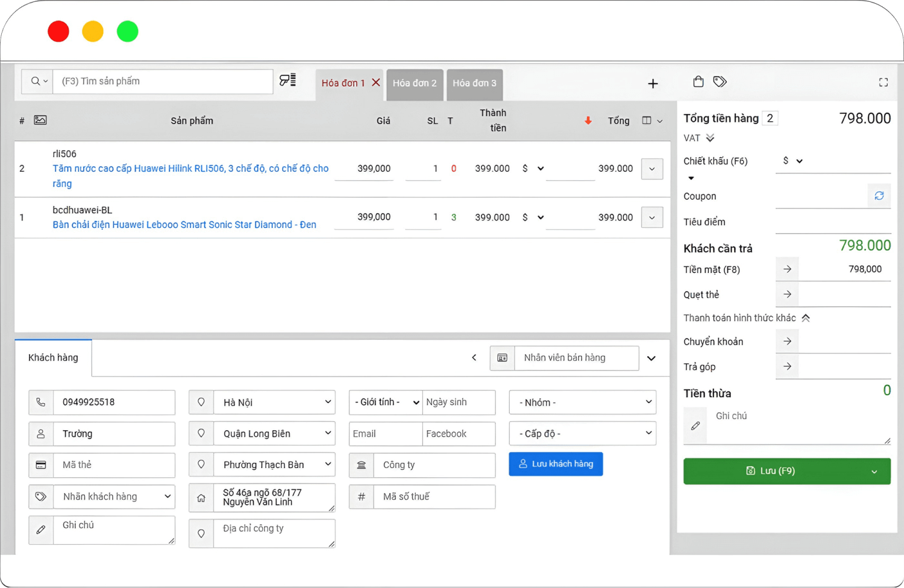Open the Giới tính dropdown
904x588 pixels.
(385, 402)
